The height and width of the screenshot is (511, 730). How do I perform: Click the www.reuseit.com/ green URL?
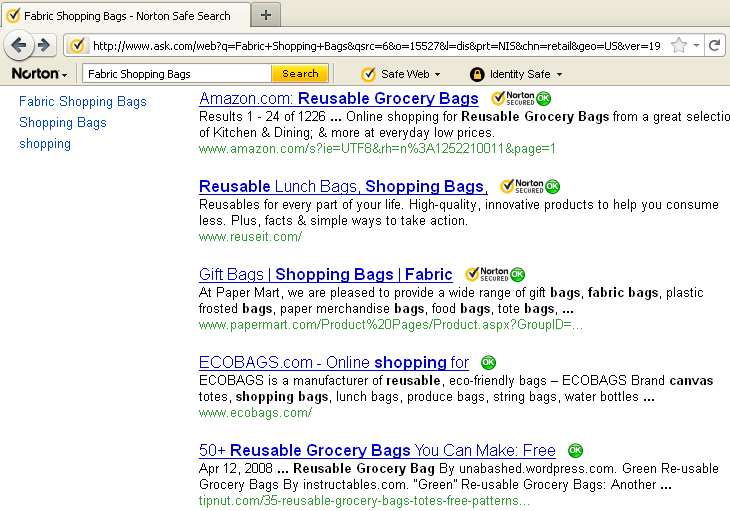(x=250, y=237)
